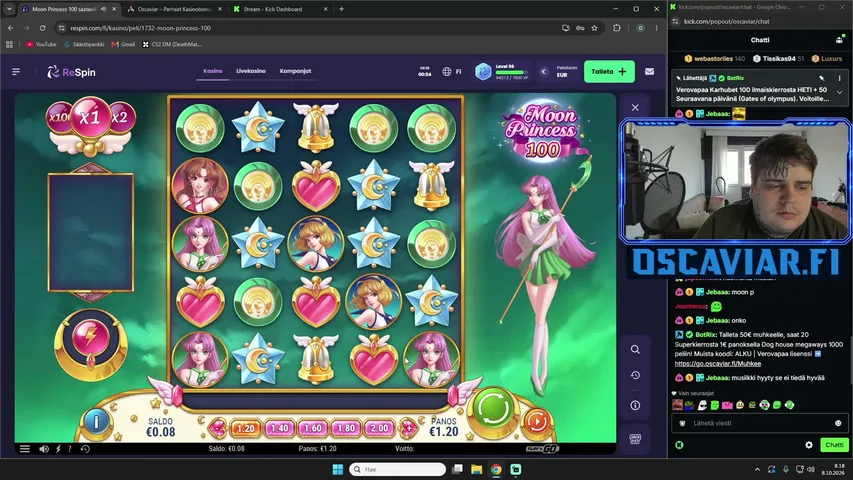Open the browser extensions puzzle icon
This screenshot has height=480, width=853.
[x=616, y=28]
